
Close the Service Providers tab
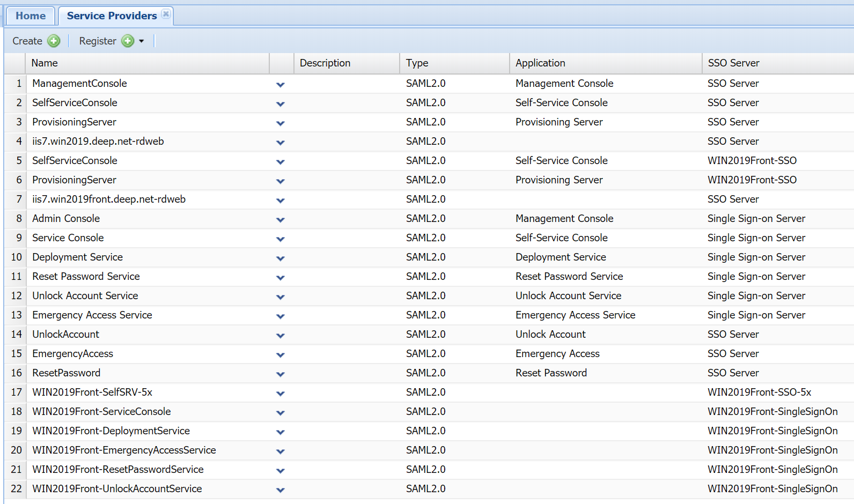[x=166, y=14]
